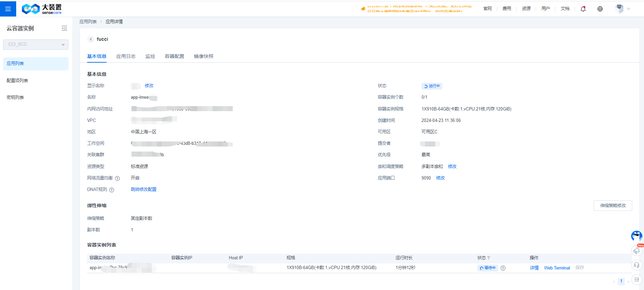This screenshot has width=644, height=290.
Task: Click the globe language icon
Action: (600, 9)
